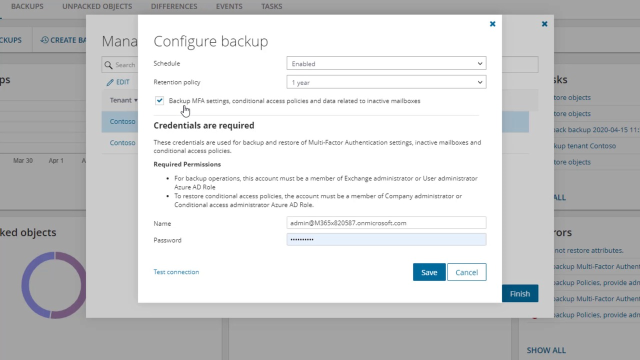Save the backup configuration
The height and width of the screenshot is (360, 640).
[x=429, y=272]
